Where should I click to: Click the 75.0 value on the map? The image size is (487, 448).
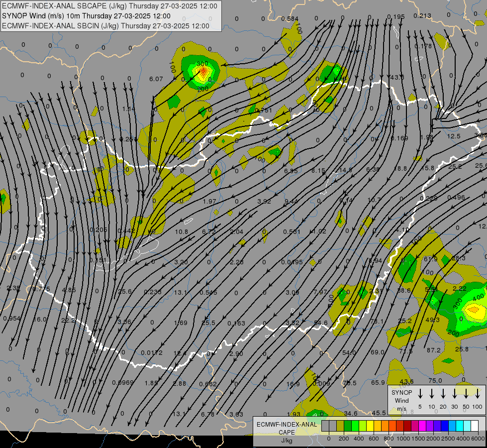(435, 380)
